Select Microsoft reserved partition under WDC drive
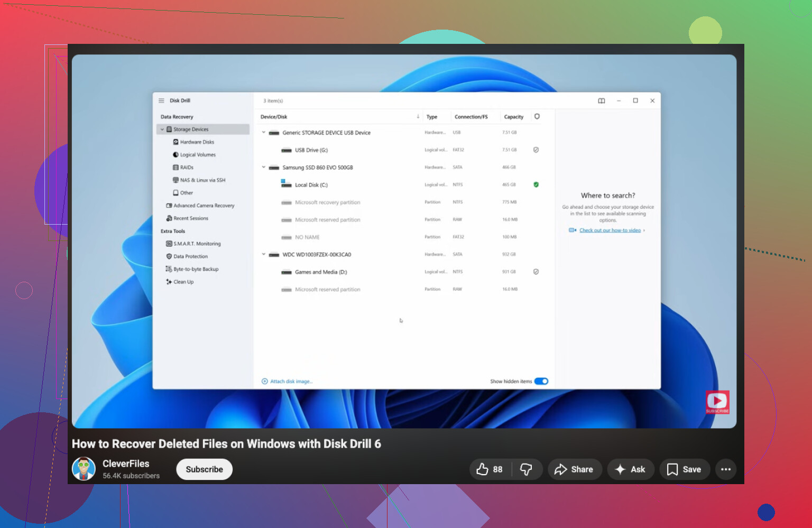The width and height of the screenshot is (812, 528). tap(404, 290)
